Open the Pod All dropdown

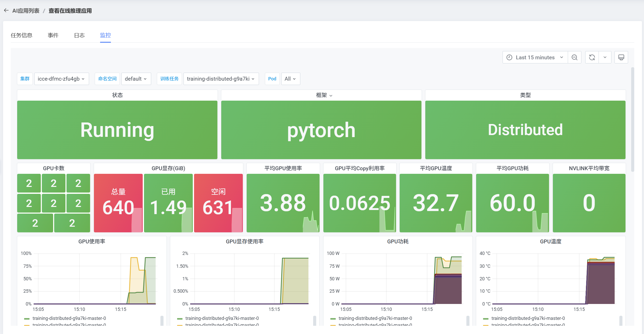[290, 79]
